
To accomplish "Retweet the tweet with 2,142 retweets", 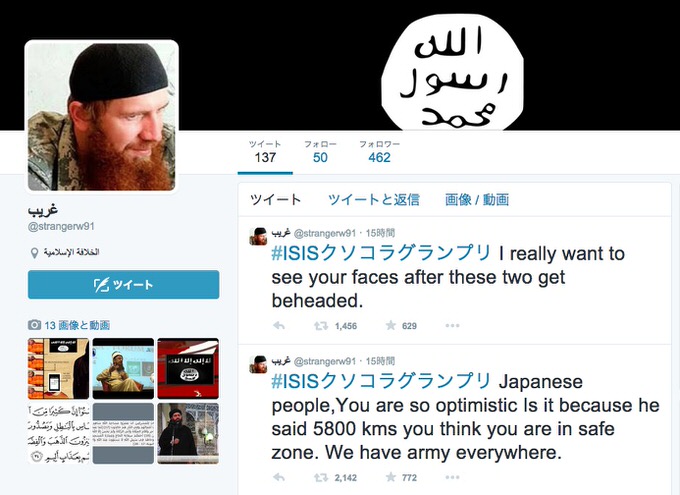I will coord(321,477).
